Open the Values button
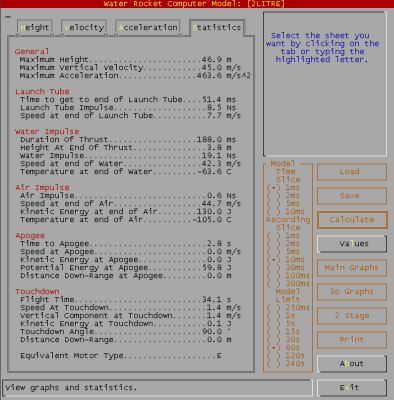The image size is (394, 400). pos(352,244)
